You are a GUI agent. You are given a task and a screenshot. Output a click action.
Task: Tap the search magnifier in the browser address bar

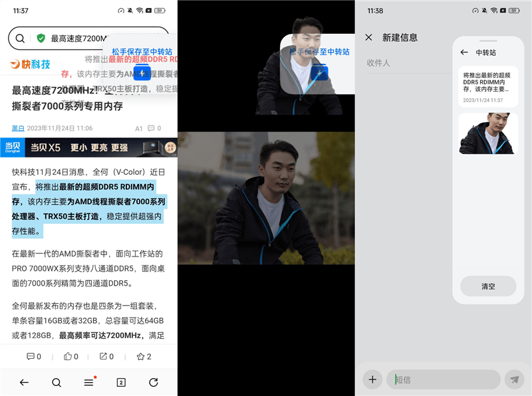pos(20,39)
